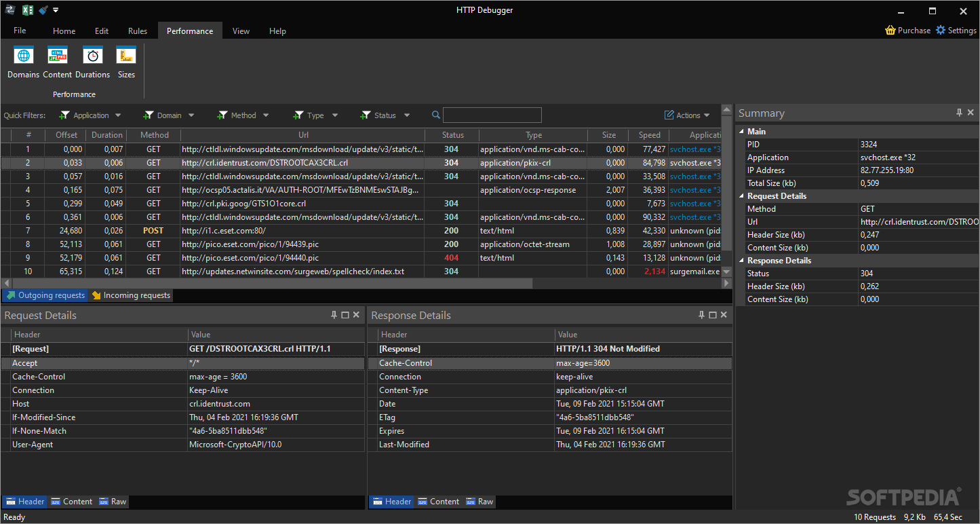Select Raw tab in Request Details
Screen dimensions: 980x524
click(113, 502)
